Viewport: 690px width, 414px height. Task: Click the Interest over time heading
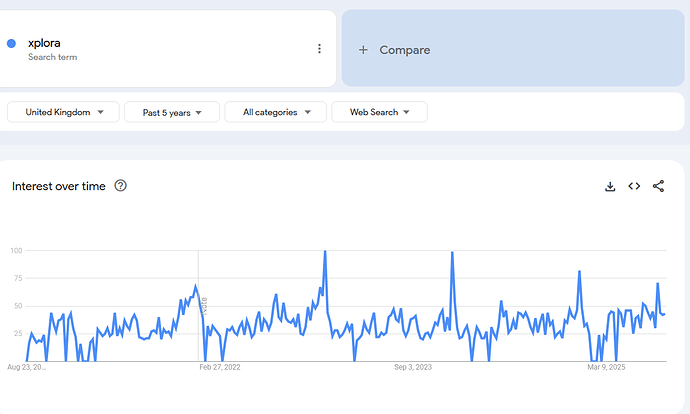pos(60,186)
